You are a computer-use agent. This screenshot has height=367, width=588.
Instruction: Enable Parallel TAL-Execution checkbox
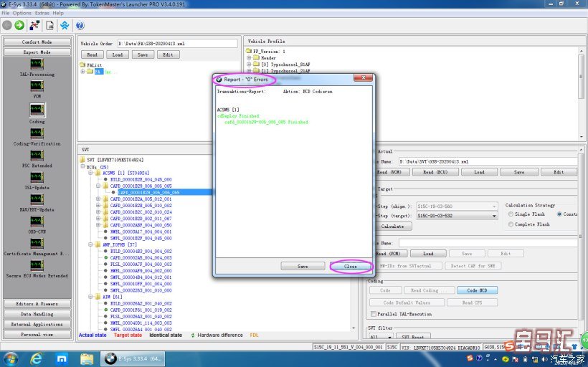pyautogui.click(x=374, y=314)
